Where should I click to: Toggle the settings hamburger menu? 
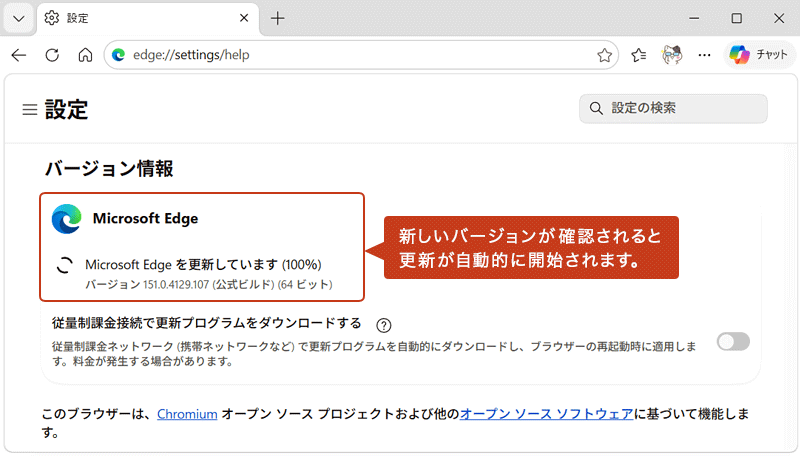[30, 109]
